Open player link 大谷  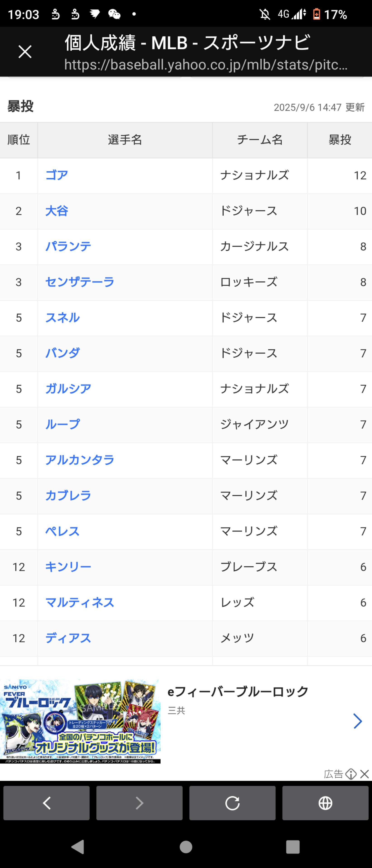point(57,211)
